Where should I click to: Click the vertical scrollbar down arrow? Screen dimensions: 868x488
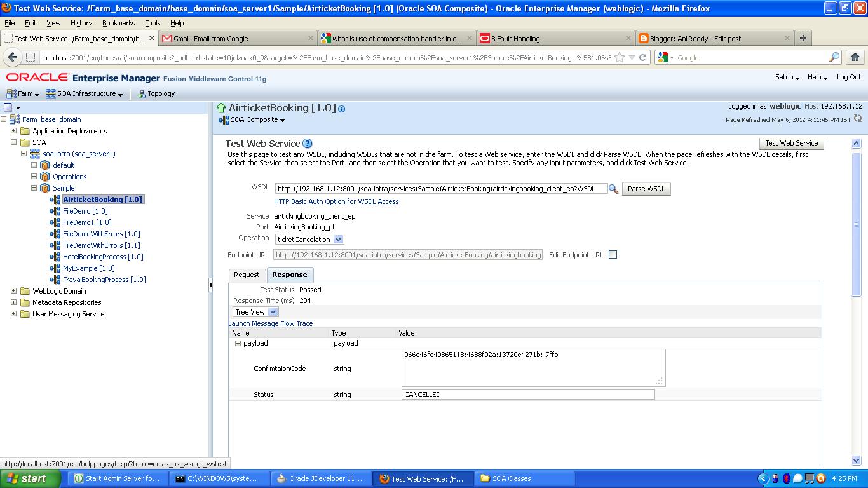(856, 461)
